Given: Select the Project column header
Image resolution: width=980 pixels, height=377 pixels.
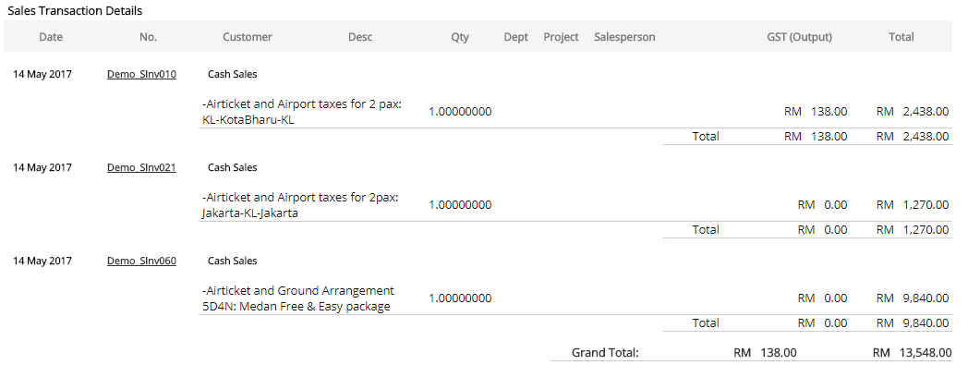Looking at the screenshot, I should pos(561,37).
